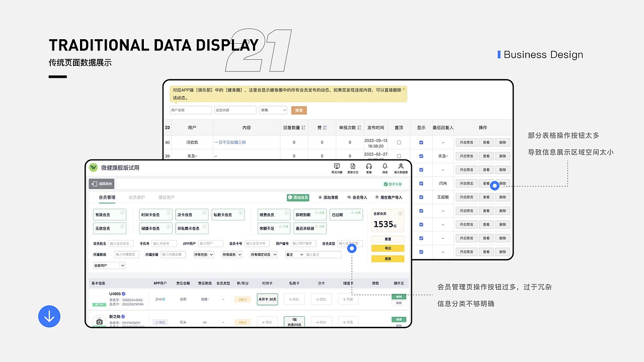Click the info icon on 无效会员 card
The width and height of the screenshot is (644, 362).
coord(122,227)
